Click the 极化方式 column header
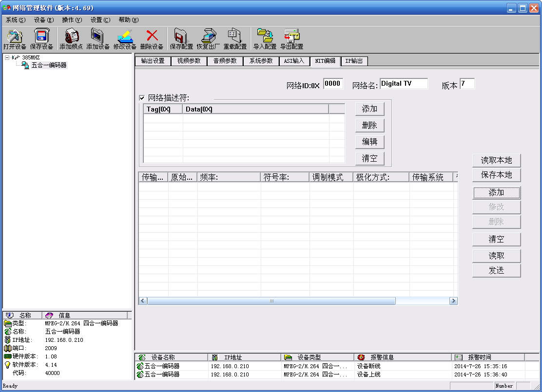This screenshot has height=392, width=542. pos(381,178)
